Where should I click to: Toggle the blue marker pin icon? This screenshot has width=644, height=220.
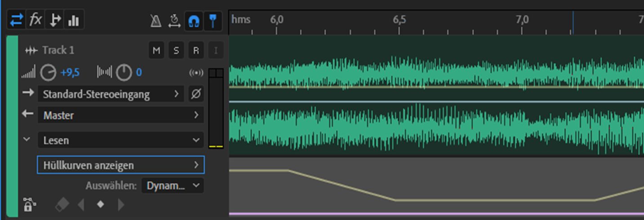click(213, 21)
